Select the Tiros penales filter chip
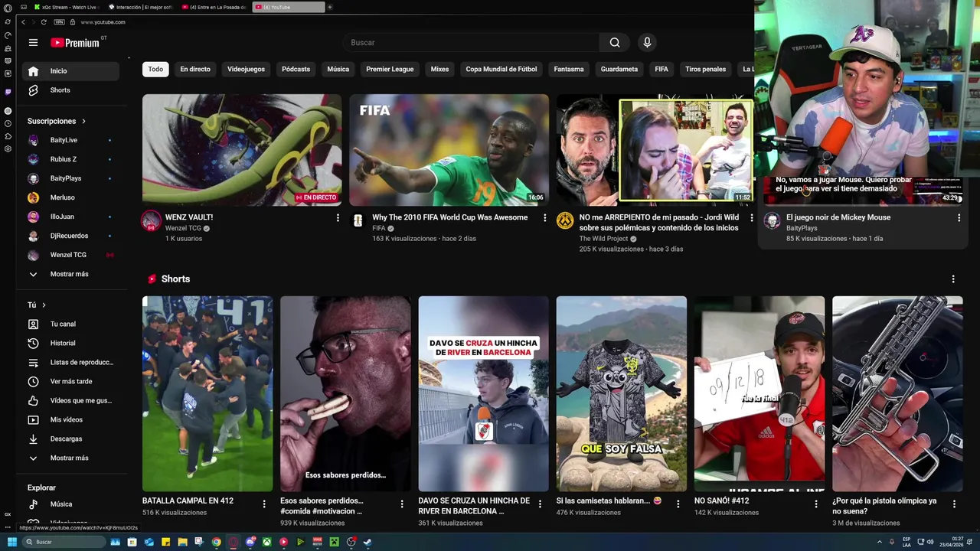980x551 pixels. pyautogui.click(x=705, y=69)
